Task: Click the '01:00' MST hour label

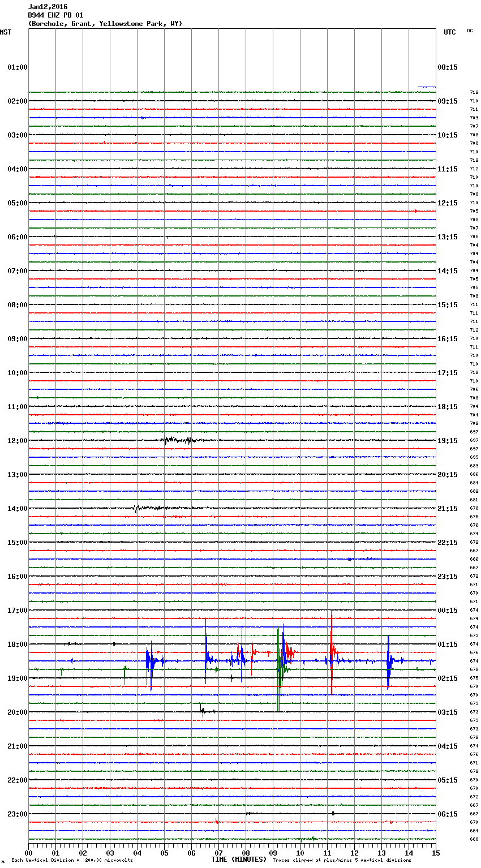Action: (x=18, y=67)
